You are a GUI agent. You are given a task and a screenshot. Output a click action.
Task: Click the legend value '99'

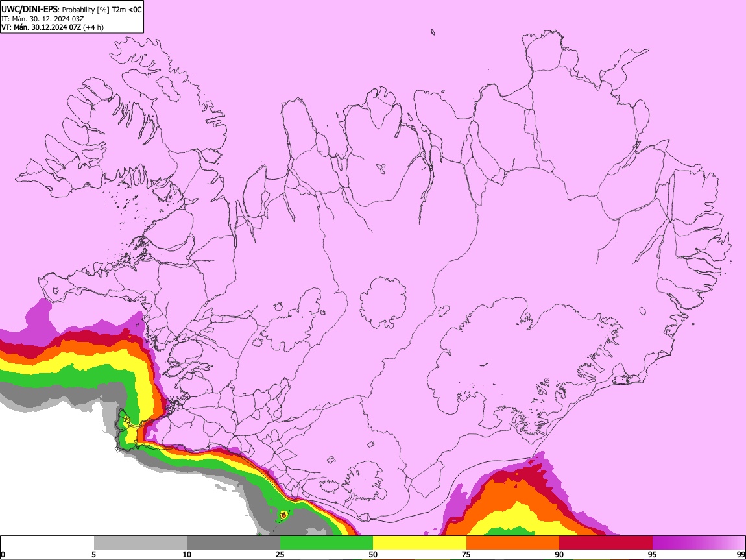(740, 555)
